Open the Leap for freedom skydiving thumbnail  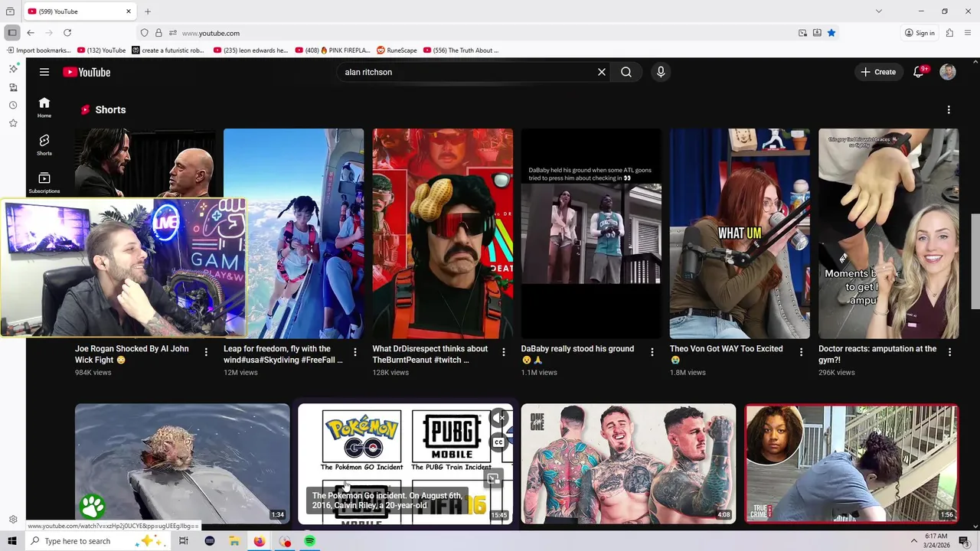point(293,233)
